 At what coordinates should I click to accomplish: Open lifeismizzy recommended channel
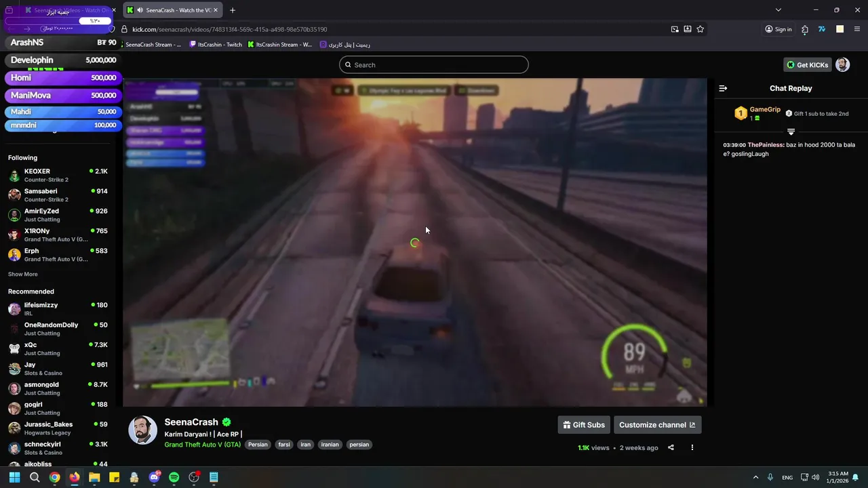coord(58,309)
